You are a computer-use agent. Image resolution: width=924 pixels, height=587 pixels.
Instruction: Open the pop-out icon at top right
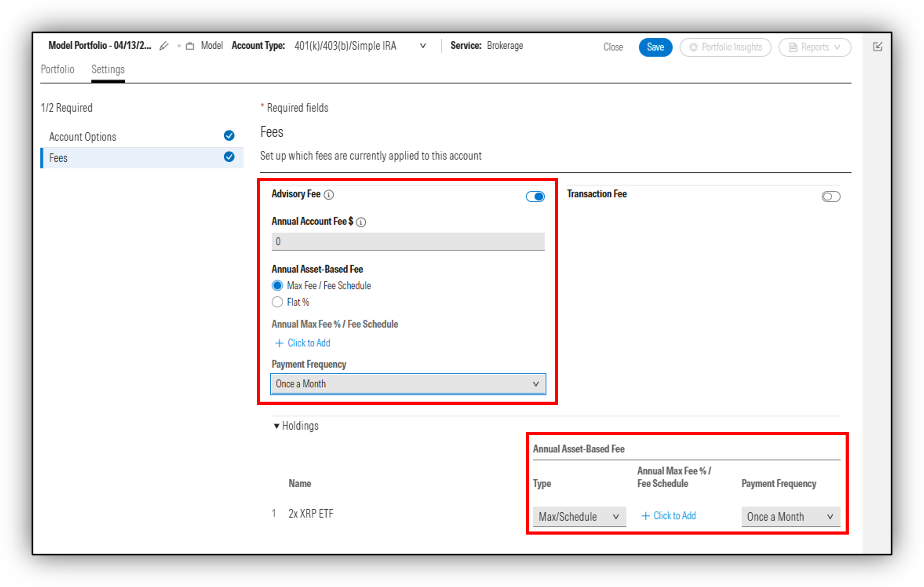coord(877,47)
